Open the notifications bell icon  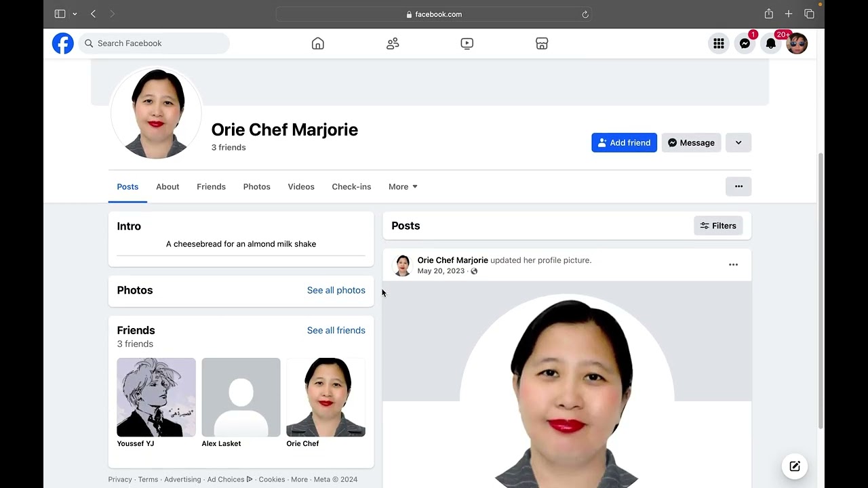[x=771, y=43]
